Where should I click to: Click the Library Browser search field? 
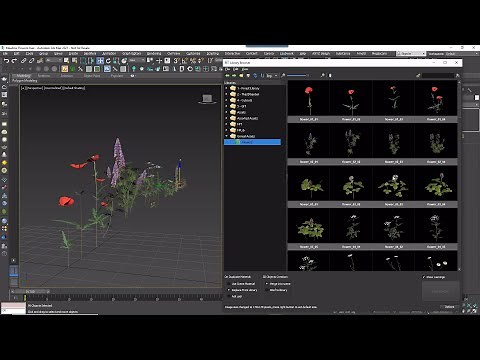tap(438, 76)
